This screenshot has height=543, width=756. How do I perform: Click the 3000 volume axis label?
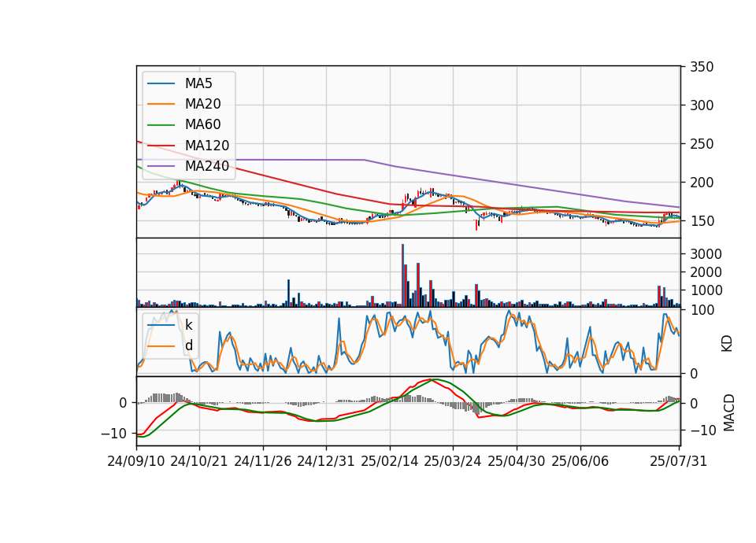click(x=706, y=254)
